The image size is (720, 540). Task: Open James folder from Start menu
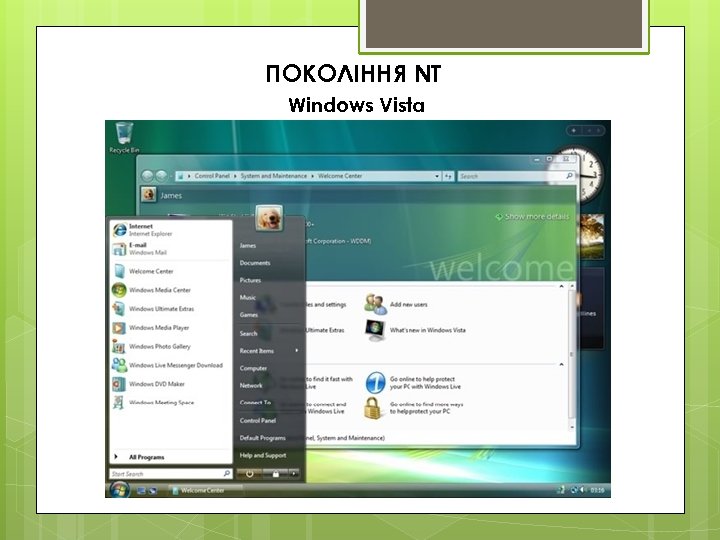248,246
